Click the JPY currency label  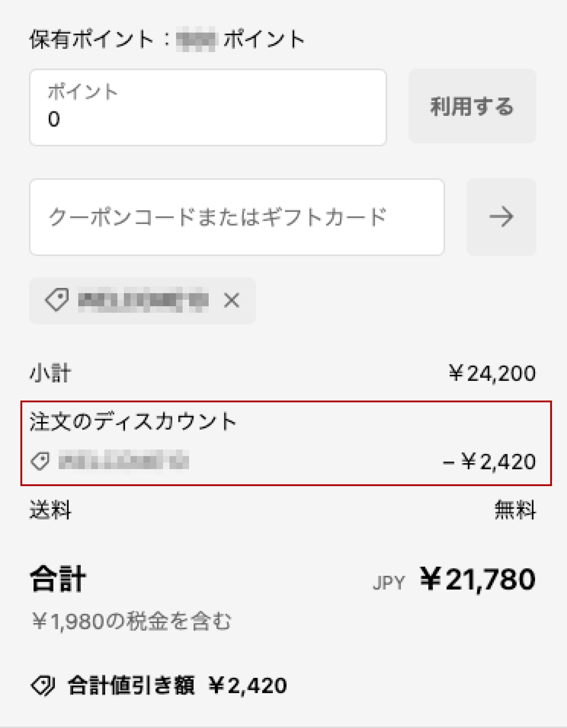(x=389, y=583)
